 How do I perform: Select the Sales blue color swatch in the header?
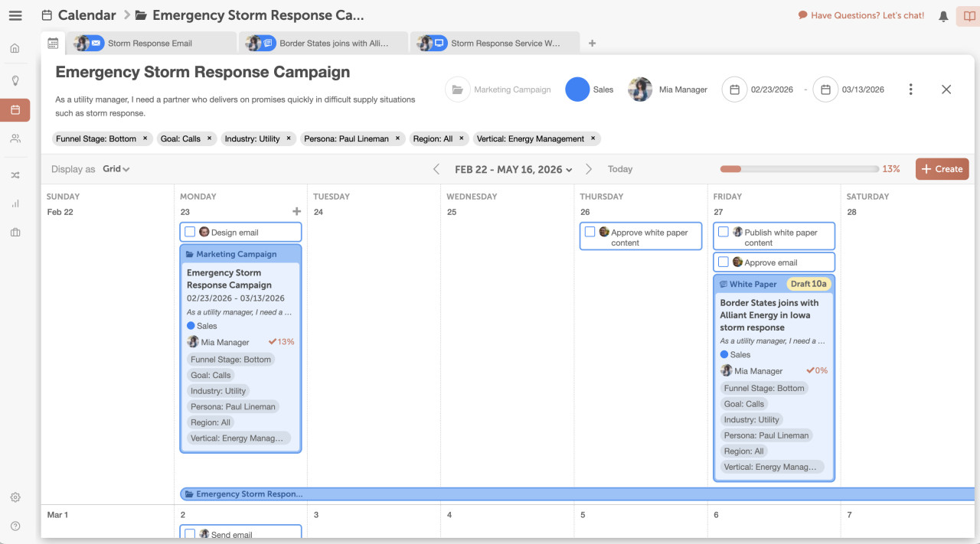coord(577,90)
